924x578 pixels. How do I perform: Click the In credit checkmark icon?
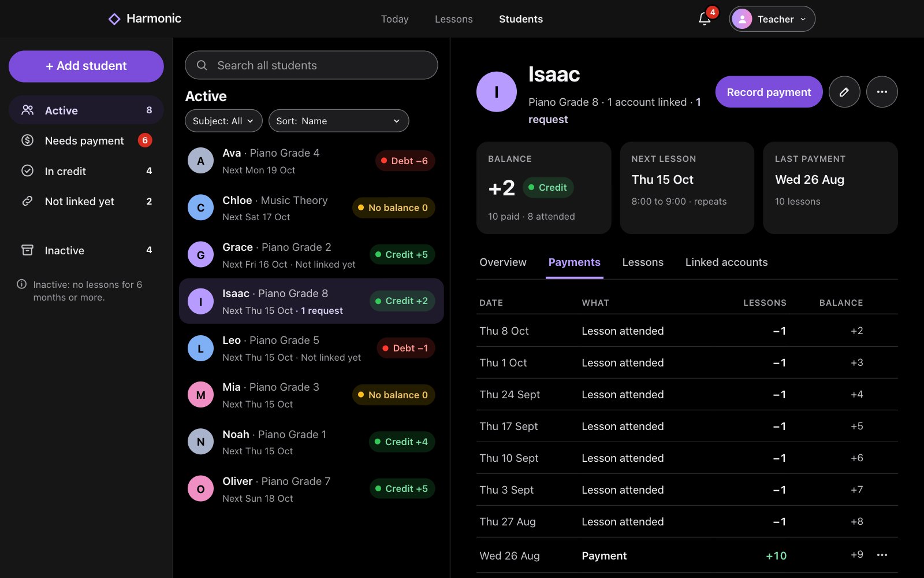tap(27, 171)
